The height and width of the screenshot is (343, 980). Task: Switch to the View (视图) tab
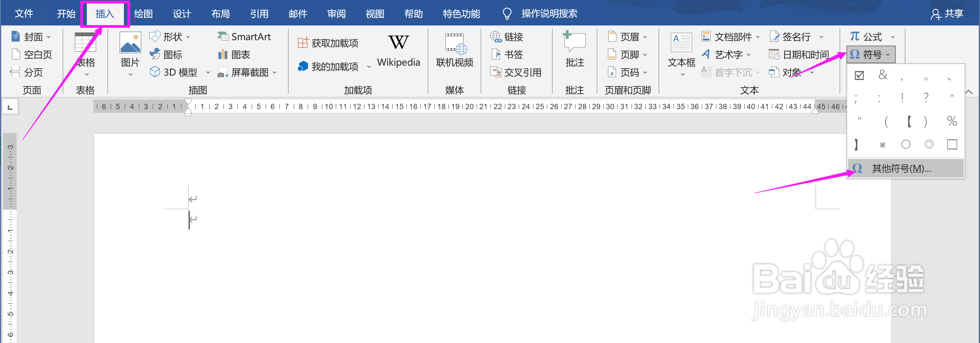375,14
